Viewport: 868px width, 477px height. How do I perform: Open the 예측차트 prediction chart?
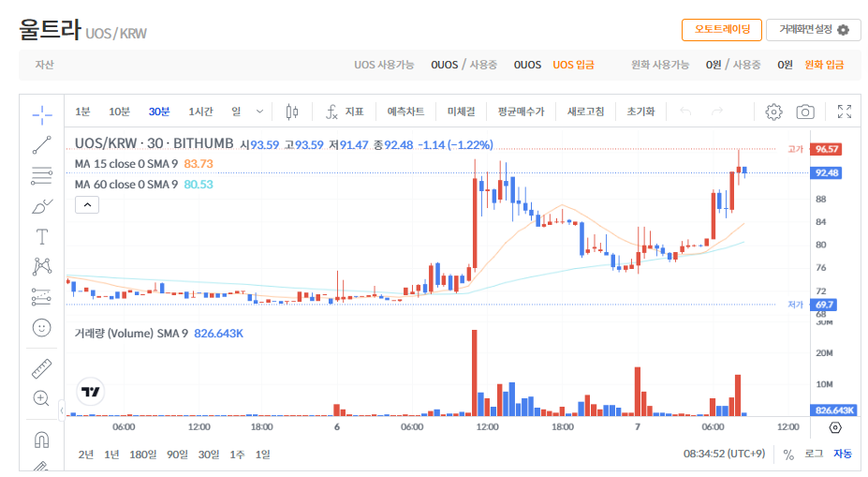click(405, 112)
